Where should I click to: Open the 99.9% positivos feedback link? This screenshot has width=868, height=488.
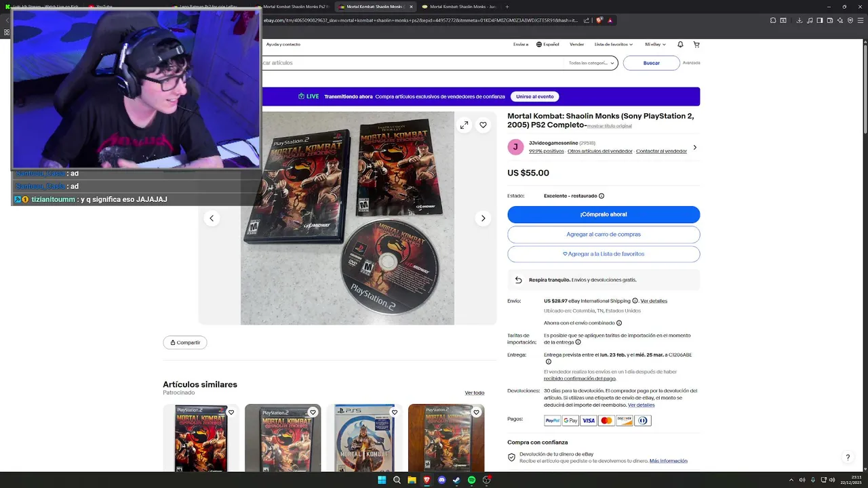pos(546,151)
